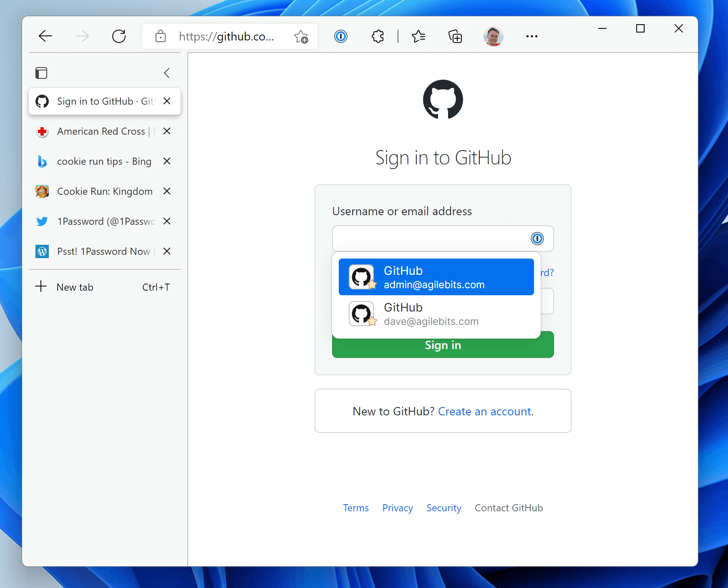Screen dimensions: 728x588
Task: Open the Settings and more menu
Action: click(x=532, y=36)
